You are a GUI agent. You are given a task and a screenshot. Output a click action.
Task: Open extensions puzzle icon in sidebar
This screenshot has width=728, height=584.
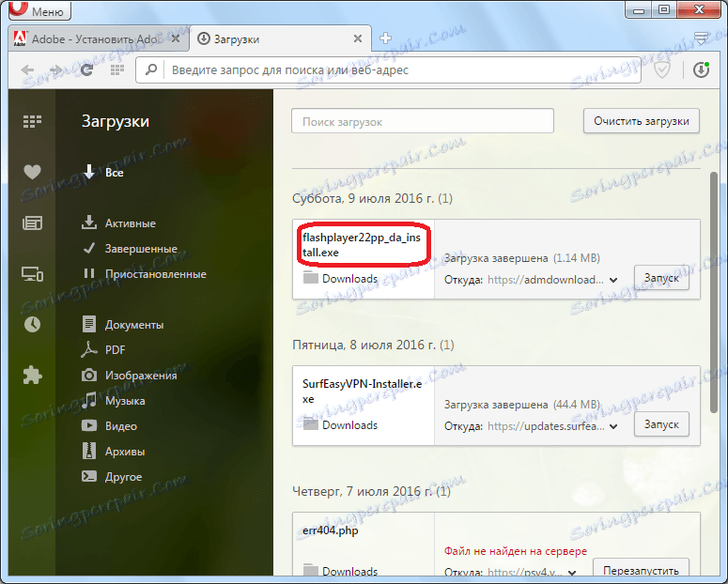32,376
